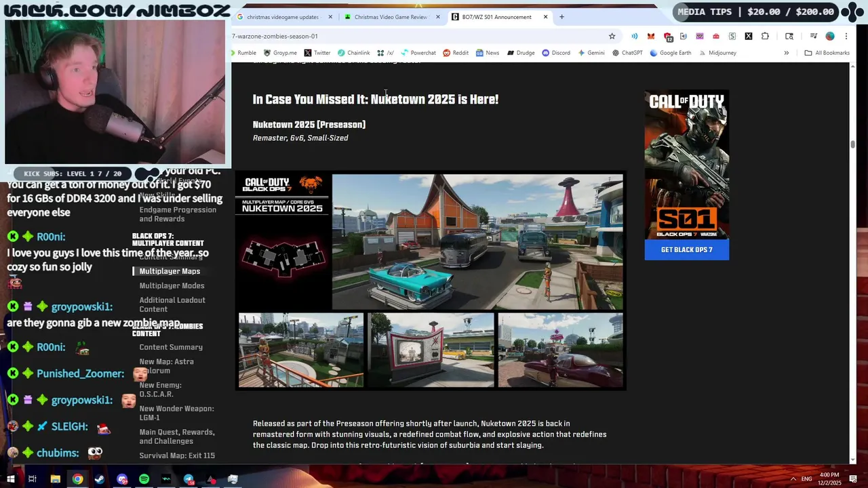
Task: Open the Twitter bookmark
Action: point(317,53)
